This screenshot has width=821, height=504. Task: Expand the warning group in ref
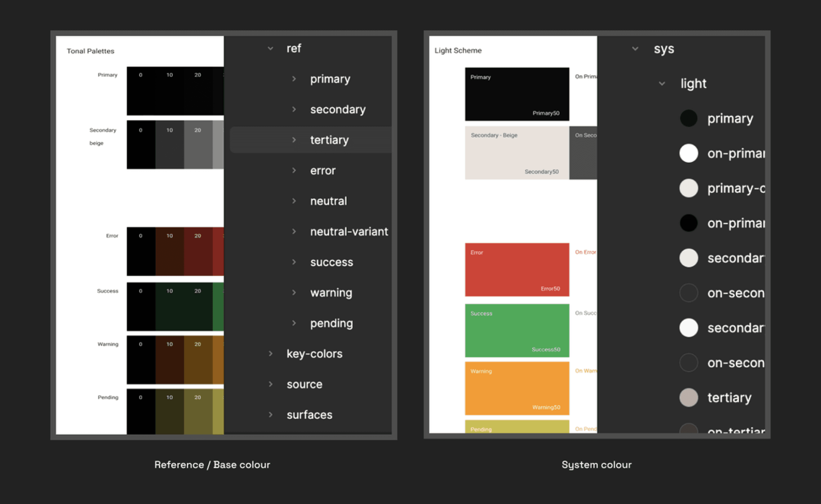point(294,293)
